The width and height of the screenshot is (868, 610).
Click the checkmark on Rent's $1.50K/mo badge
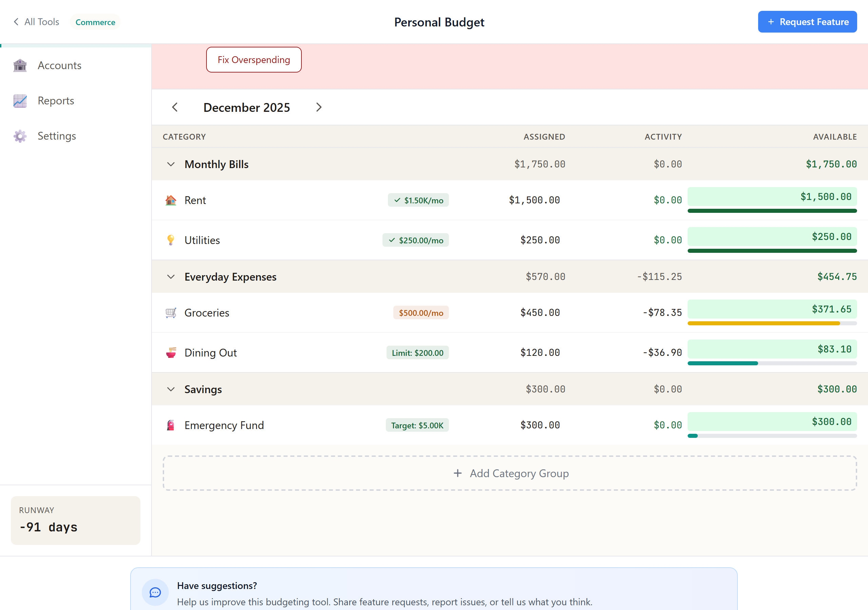pyautogui.click(x=397, y=200)
